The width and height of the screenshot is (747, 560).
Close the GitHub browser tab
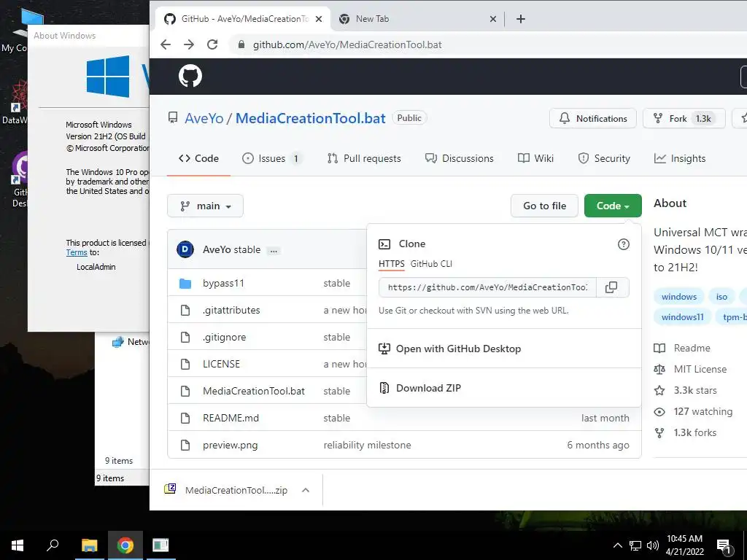[x=319, y=19]
